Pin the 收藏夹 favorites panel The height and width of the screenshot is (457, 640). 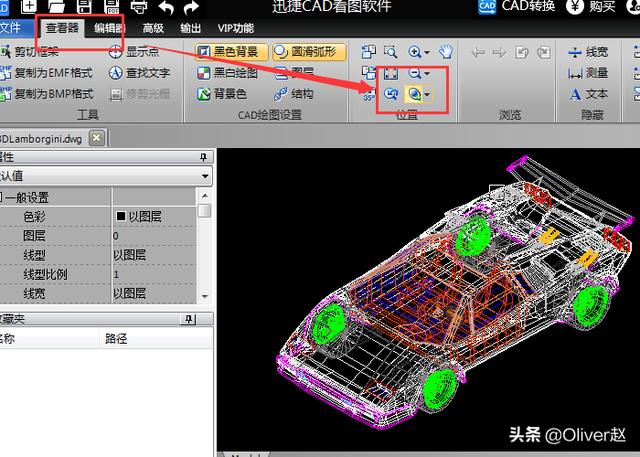188,319
